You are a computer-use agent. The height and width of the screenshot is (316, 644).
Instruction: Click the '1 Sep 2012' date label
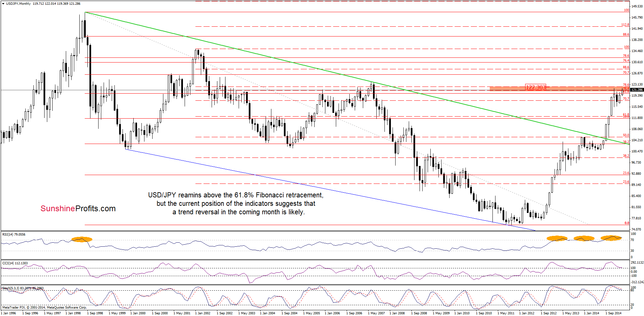pyautogui.click(x=549, y=313)
